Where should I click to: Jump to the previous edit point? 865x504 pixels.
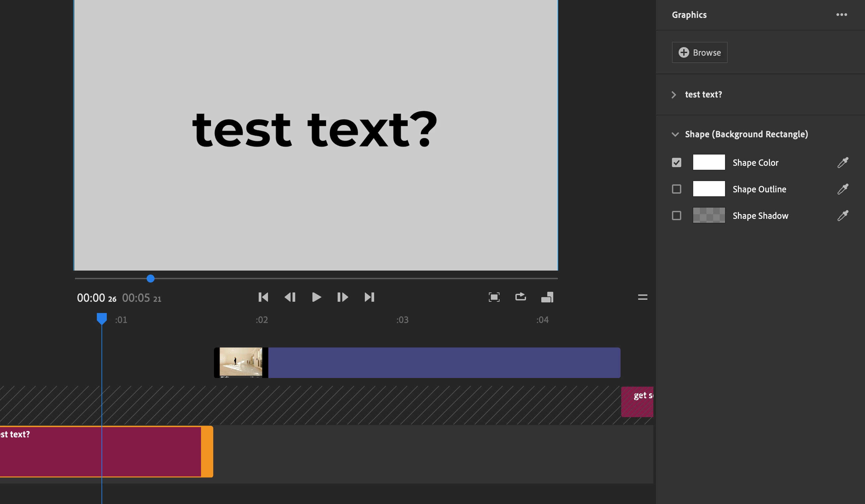coord(263,297)
